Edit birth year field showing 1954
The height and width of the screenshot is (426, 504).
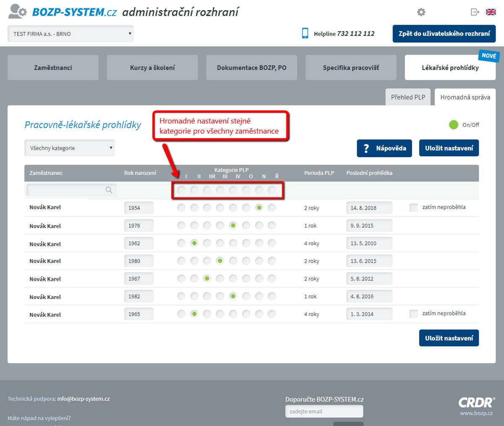(139, 208)
